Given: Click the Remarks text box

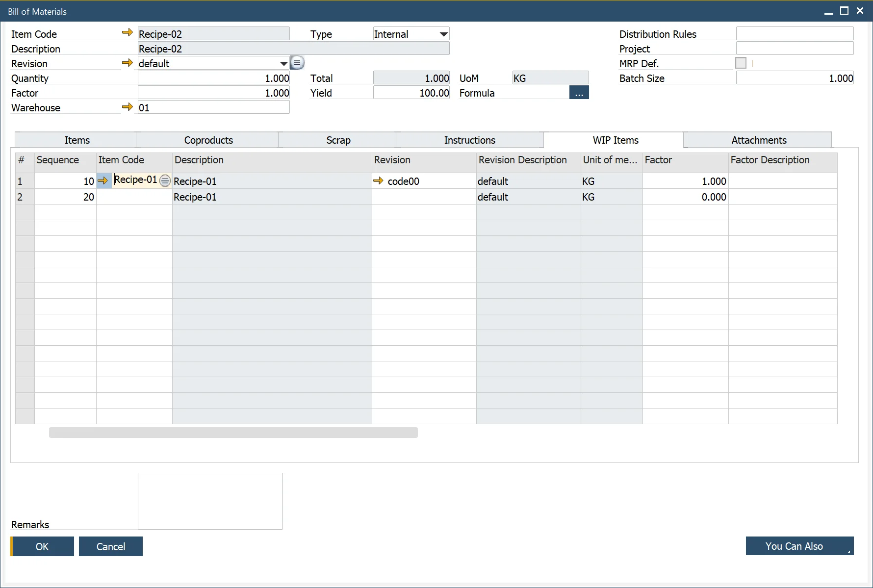Looking at the screenshot, I should 210,501.
